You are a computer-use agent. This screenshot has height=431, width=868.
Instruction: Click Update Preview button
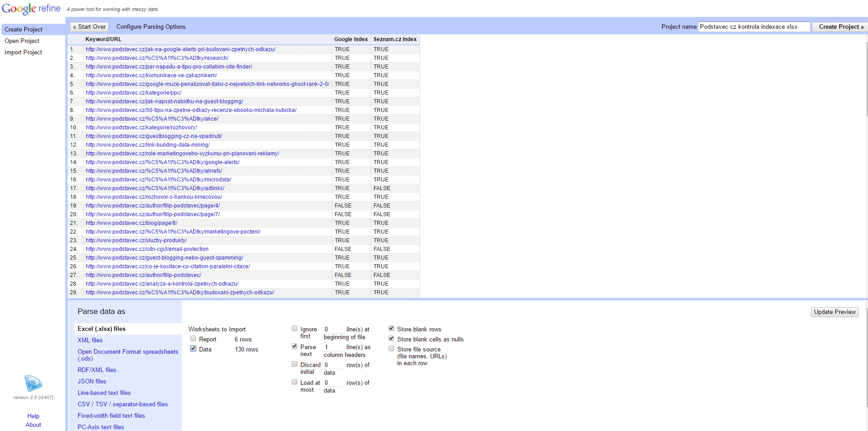[x=835, y=312]
